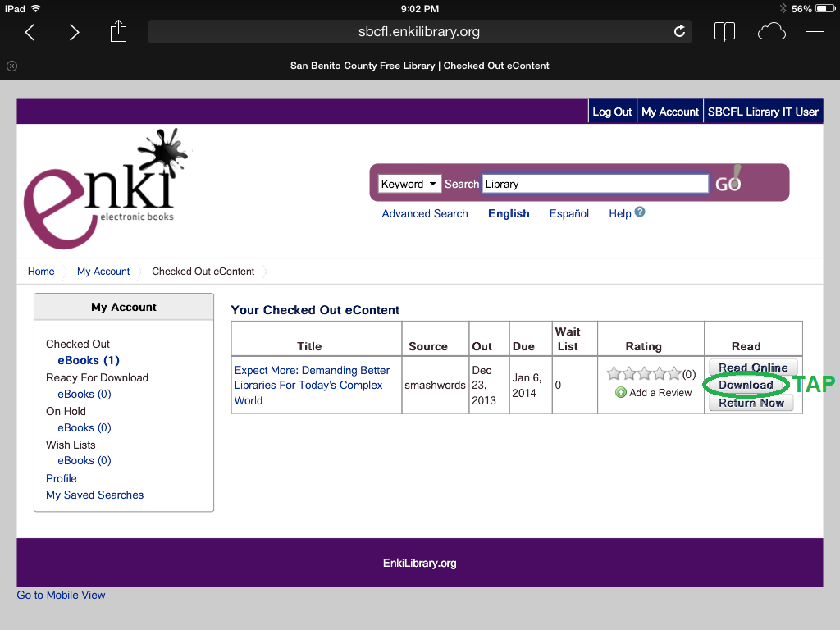Tap the battery indicator in status bar

pos(825,8)
